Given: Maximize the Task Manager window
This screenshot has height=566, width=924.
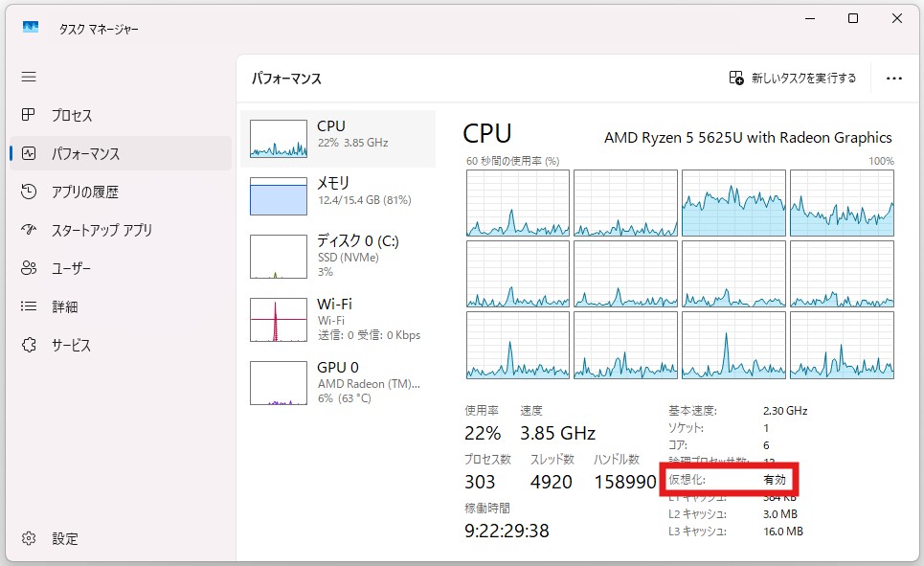Looking at the screenshot, I should pos(852,19).
